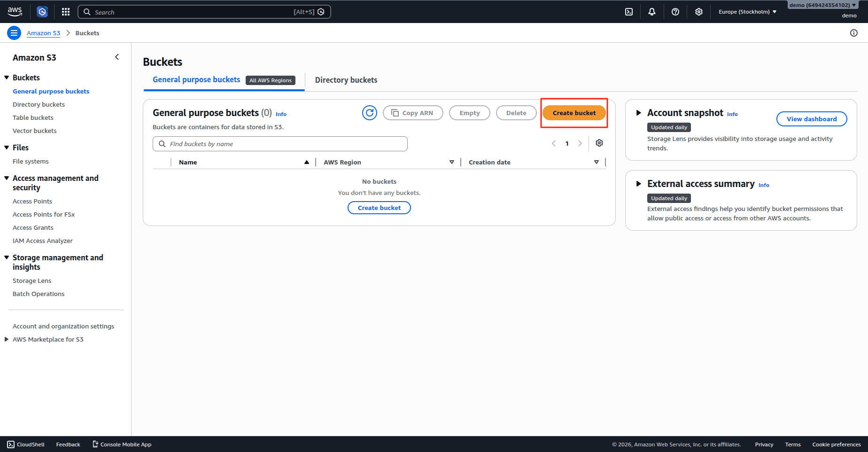Open the settings gear in the top bar
Screen dimensions: 868x452
(x=699, y=12)
